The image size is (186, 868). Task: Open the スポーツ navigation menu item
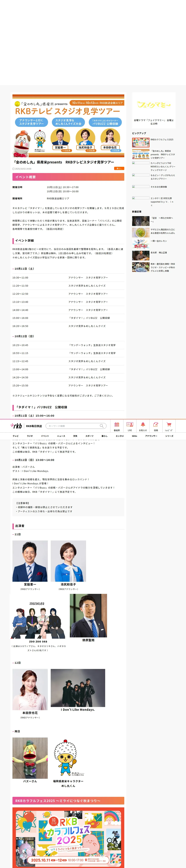pyautogui.click(x=90, y=436)
